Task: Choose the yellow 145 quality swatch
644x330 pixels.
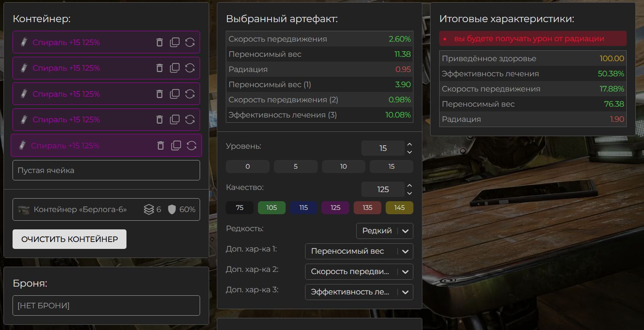Action: [399, 208]
